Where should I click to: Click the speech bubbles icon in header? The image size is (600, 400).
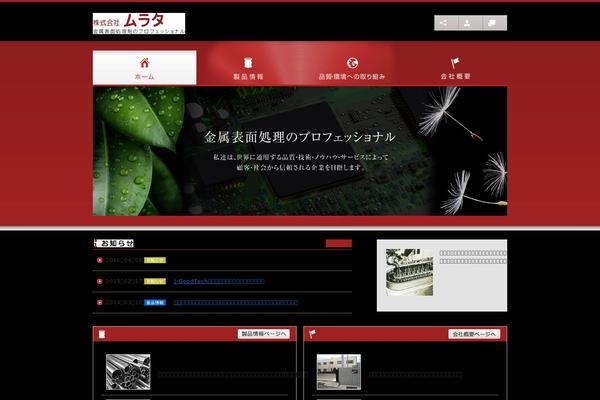pos(495,23)
